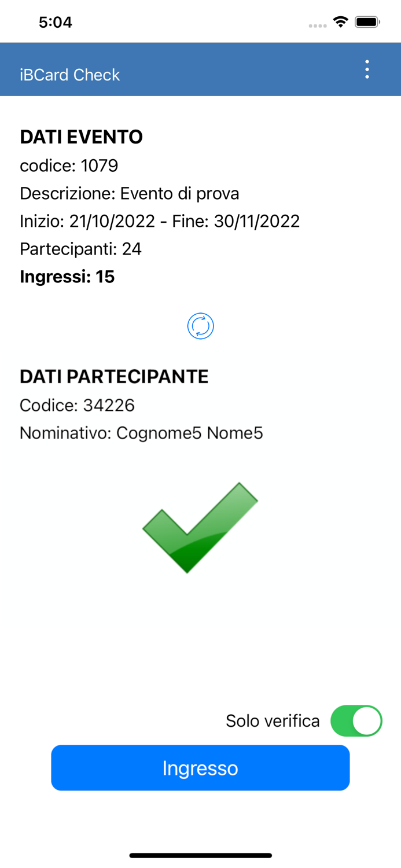Click the iBCard Check app title
Viewport: 401px width, 868px height.
pos(69,75)
